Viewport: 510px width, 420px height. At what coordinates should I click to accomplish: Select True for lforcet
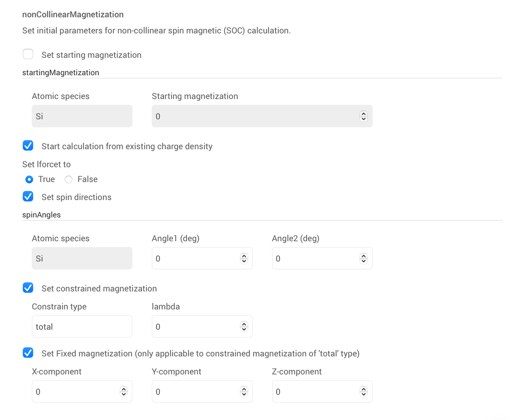29,179
